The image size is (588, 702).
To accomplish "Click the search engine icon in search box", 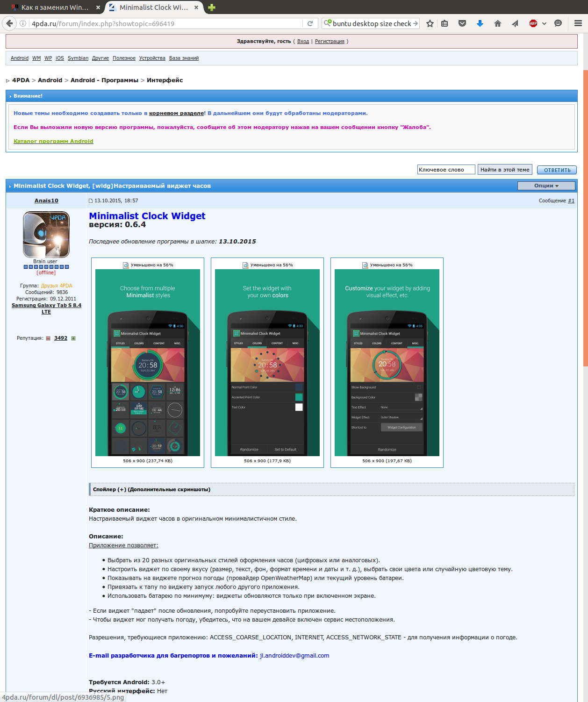I will 328,23.
